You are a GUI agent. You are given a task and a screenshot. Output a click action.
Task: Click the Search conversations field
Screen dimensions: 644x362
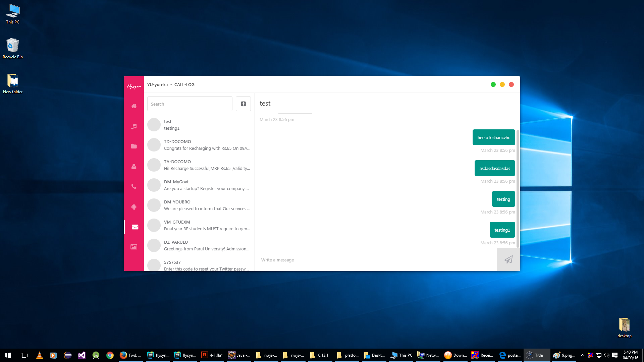pos(190,104)
